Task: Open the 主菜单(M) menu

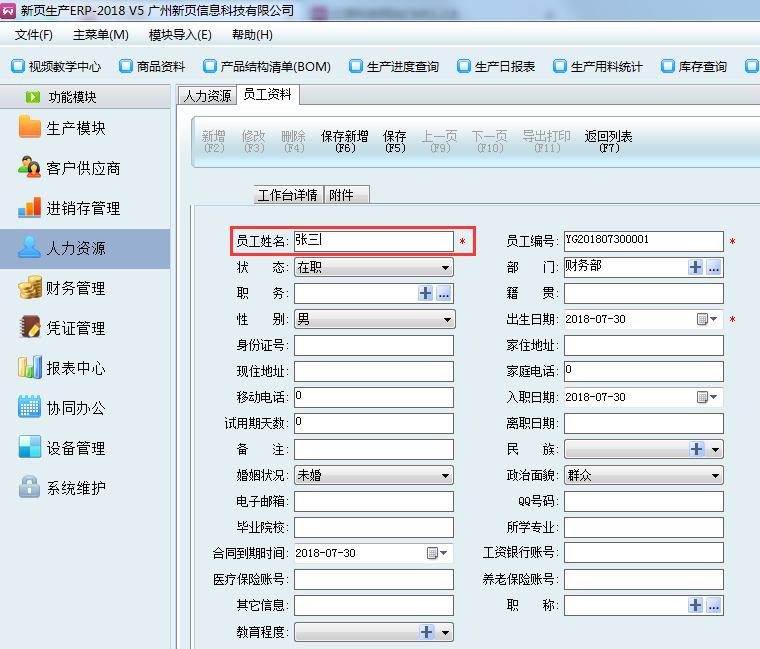Action: (100, 35)
